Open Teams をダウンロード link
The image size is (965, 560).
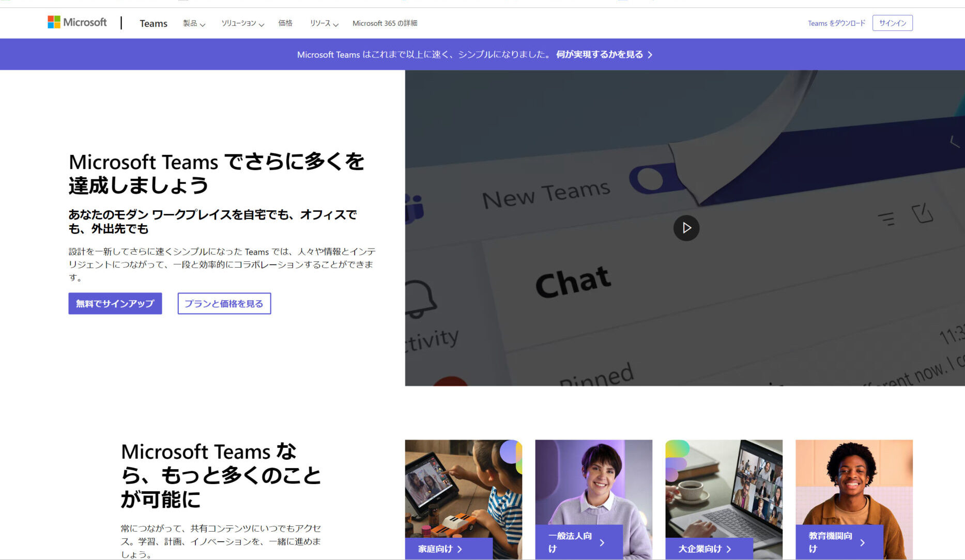836,23
